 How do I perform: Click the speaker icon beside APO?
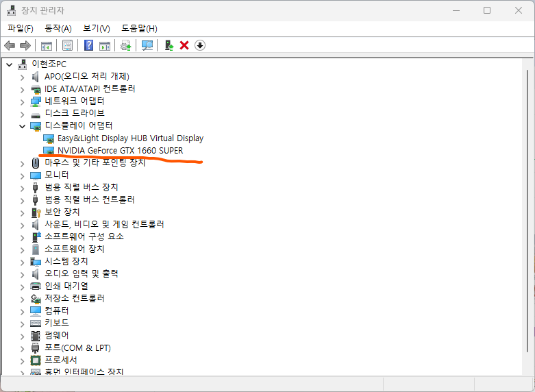[x=36, y=77]
